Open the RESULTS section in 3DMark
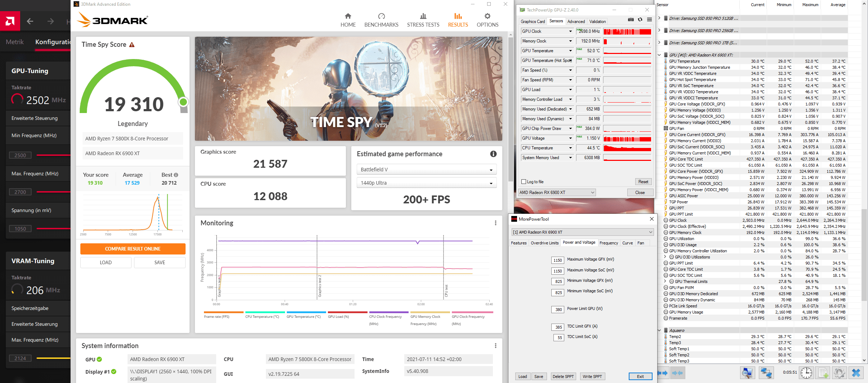 click(458, 20)
